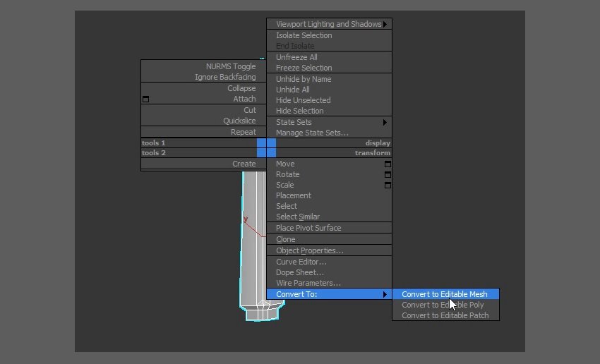
Task: Open the Attach list settings box
Action: (145, 99)
